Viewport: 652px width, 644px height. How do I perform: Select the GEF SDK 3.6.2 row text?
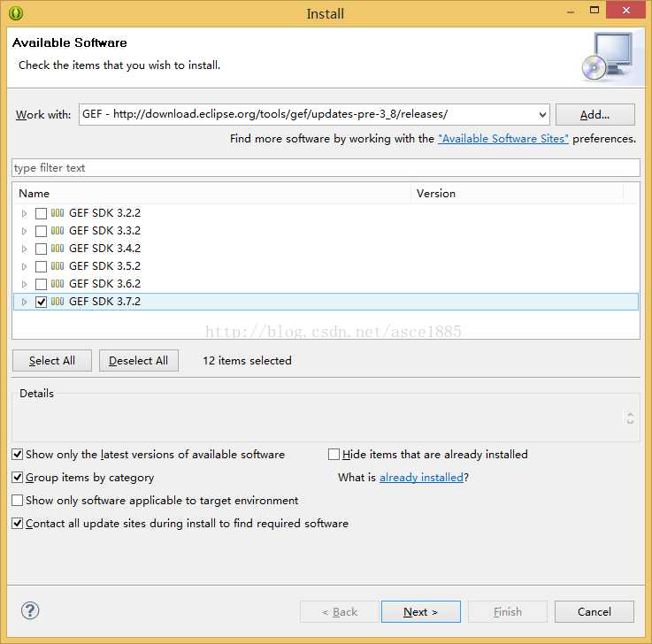coord(104,284)
